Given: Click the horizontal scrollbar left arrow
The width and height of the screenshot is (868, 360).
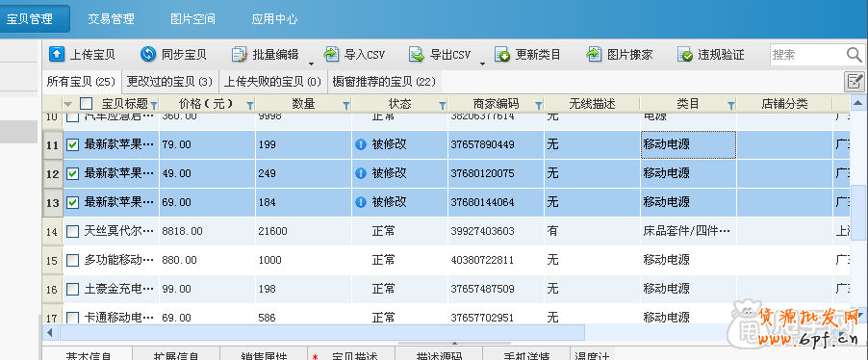Looking at the screenshot, I should (x=50, y=332).
